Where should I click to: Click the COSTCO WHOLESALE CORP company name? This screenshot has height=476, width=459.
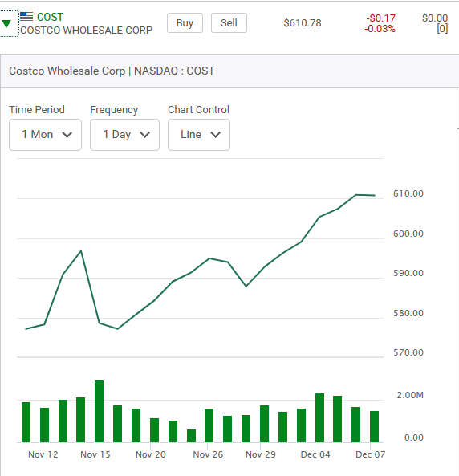(86, 31)
